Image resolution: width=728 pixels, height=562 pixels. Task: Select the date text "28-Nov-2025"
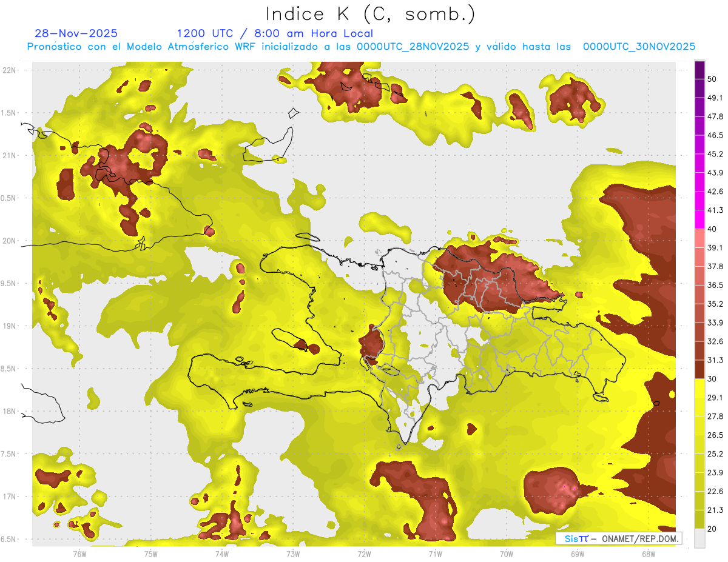tap(76, 33)
